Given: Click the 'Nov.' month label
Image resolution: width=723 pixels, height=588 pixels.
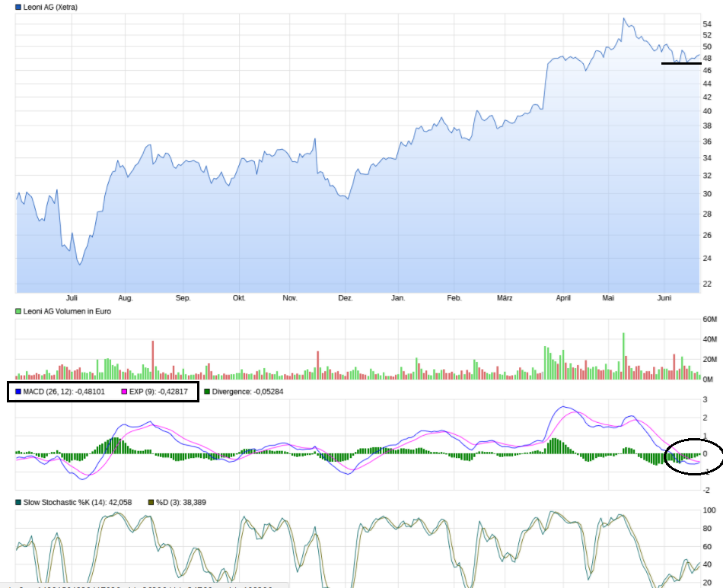Looking at the screenshot, I should [289, 298].
